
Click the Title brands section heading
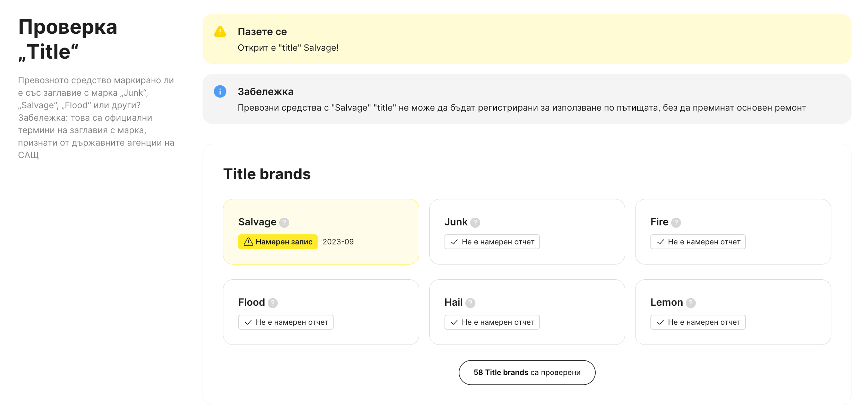tap(267, 174)
